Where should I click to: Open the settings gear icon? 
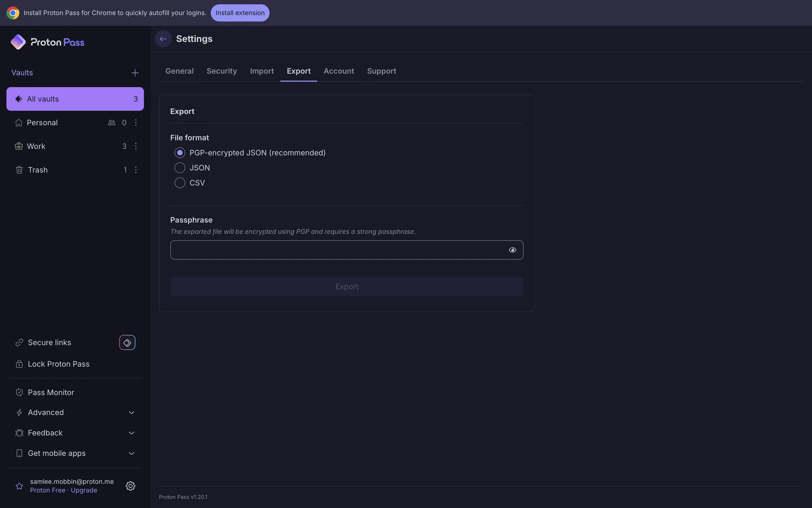[130, 486]
